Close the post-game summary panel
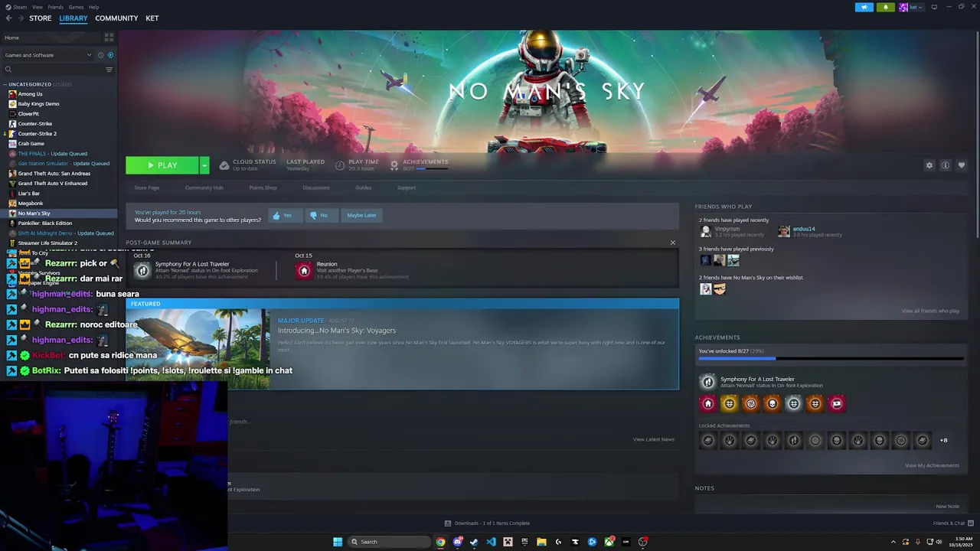Image resolution: width=980 pixels, height=551 pixels. pyautogui.click(x=673, y=243)
